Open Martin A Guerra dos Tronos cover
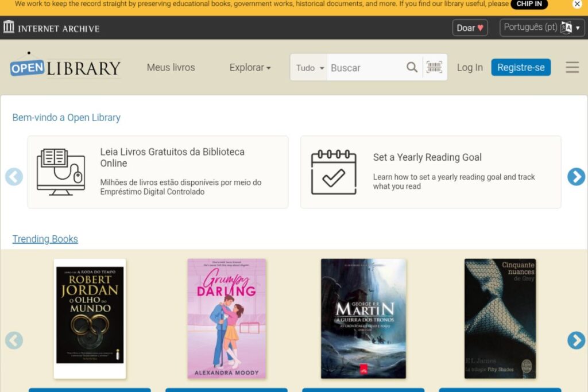588x392 pixels. tap(363, 319)
